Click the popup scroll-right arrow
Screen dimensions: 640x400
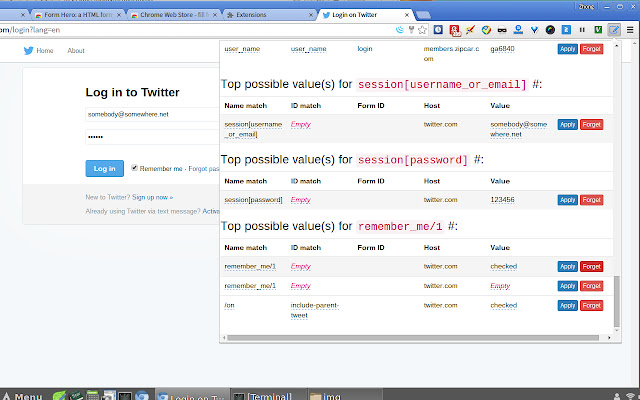609,338
